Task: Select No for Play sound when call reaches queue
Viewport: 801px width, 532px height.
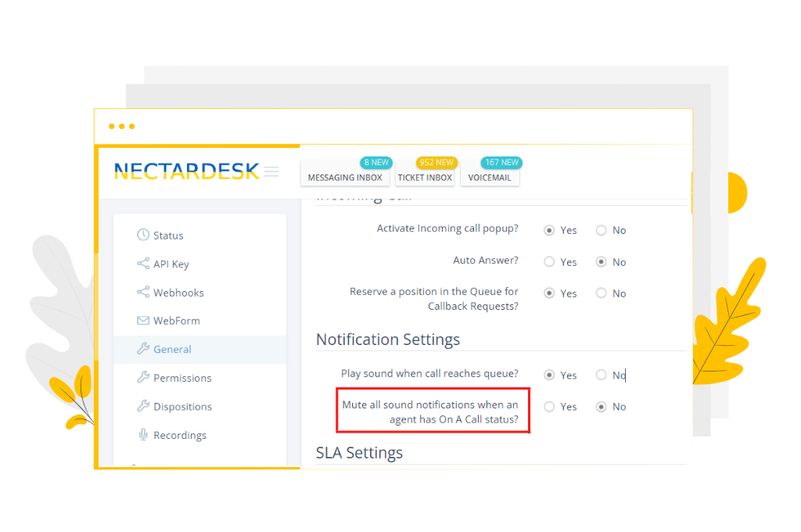Action: coord(602,375)
